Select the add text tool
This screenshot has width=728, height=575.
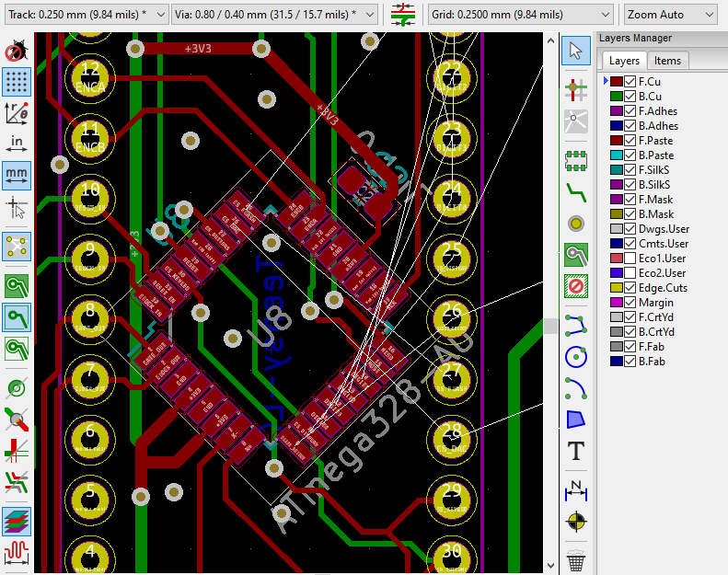point(576,451)
